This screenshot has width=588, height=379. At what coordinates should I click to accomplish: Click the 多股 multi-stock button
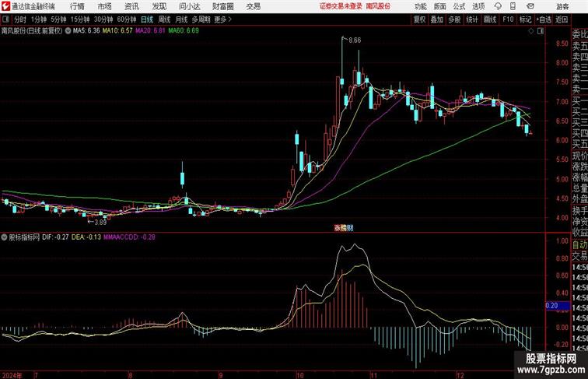point(454,19)
